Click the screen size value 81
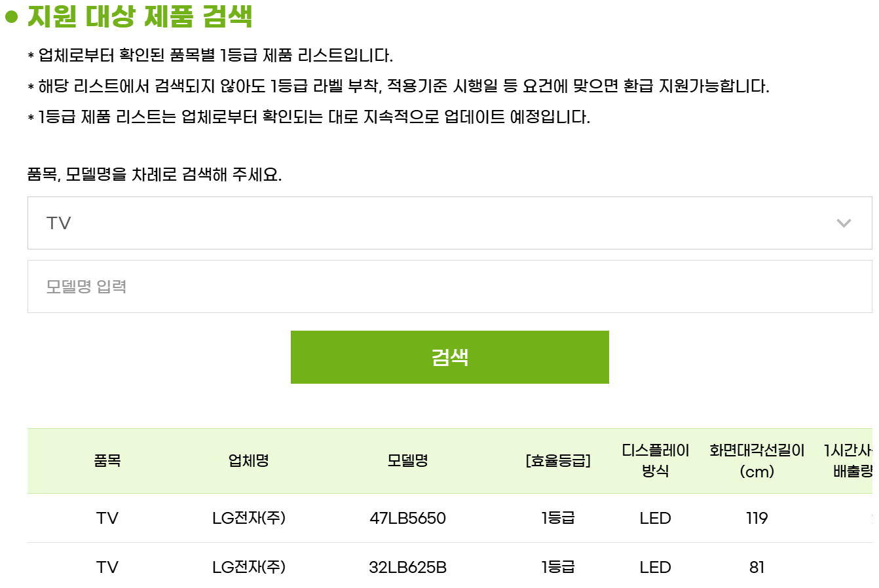 click(x=755, y=567)
